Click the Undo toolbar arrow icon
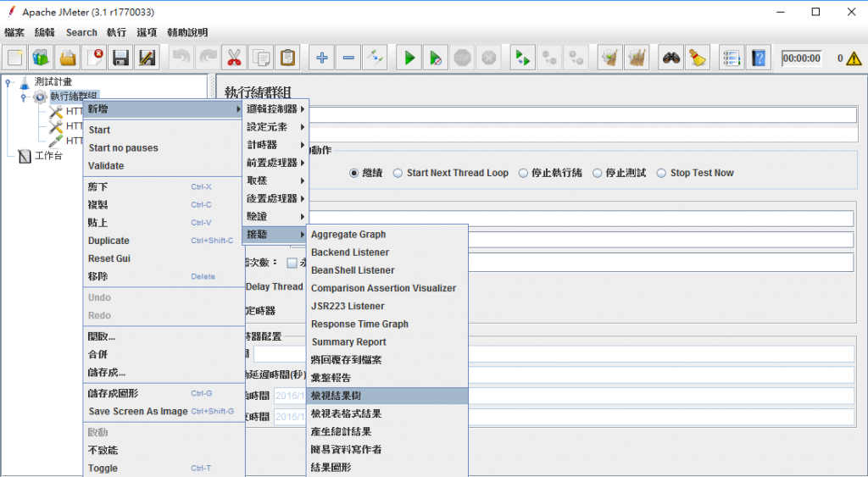Screen dimensions: 868x477 (x=181, y=58)
